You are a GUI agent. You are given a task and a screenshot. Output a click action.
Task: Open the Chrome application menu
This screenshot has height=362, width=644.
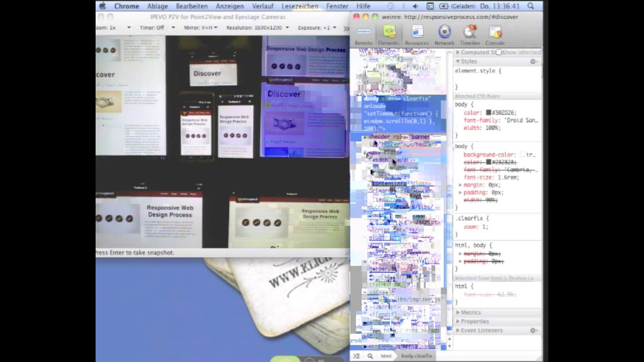[x=126, y=6]
